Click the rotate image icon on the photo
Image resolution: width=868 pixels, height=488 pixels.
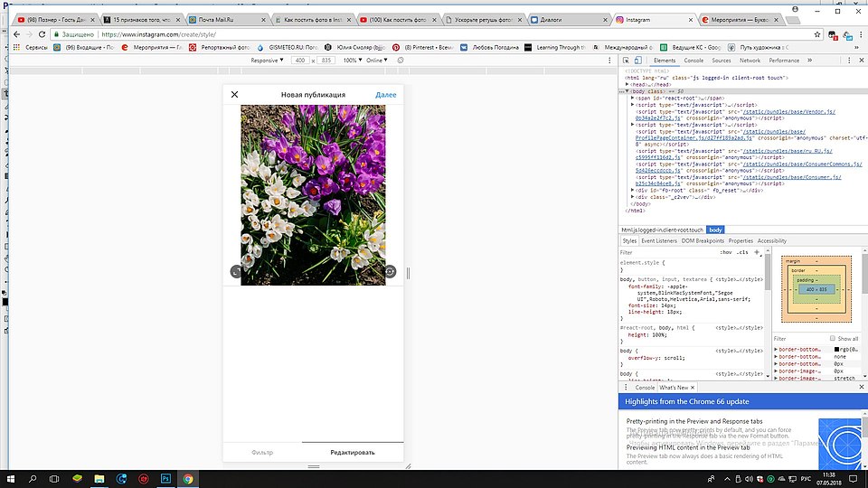[391, 271]
